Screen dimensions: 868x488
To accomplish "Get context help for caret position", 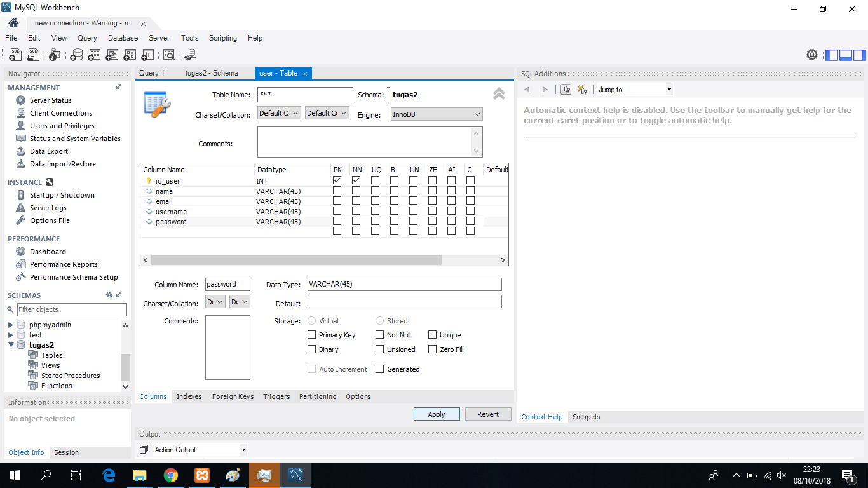I will point(566,90).
